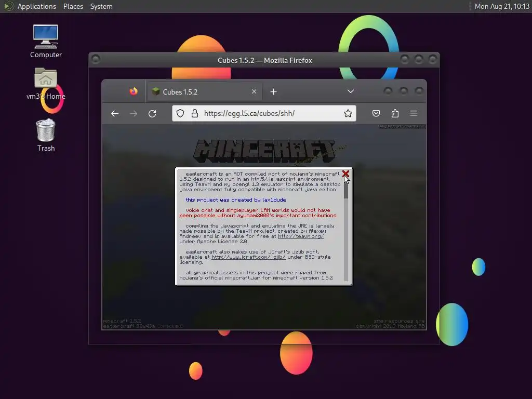Select the Trash desktop icon
The image size is (532, 399).
click(x=46, y=135)
